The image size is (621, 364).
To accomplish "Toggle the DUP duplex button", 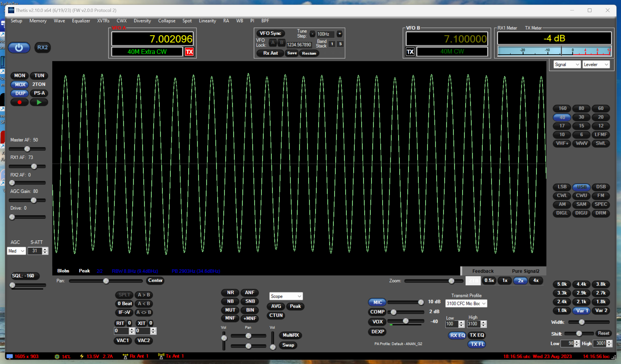I will coord(20,93).
